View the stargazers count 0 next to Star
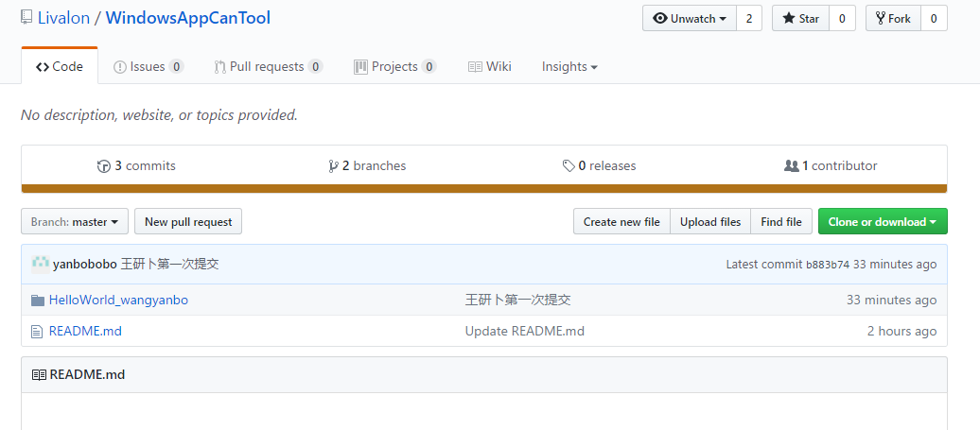980x430 pixels. click(x=842, y=18)
